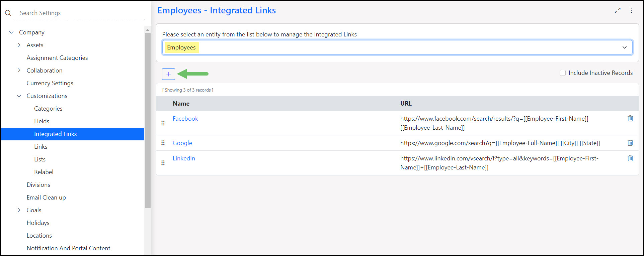
Task: Select Relabel under Customizations
Action: 44,172
